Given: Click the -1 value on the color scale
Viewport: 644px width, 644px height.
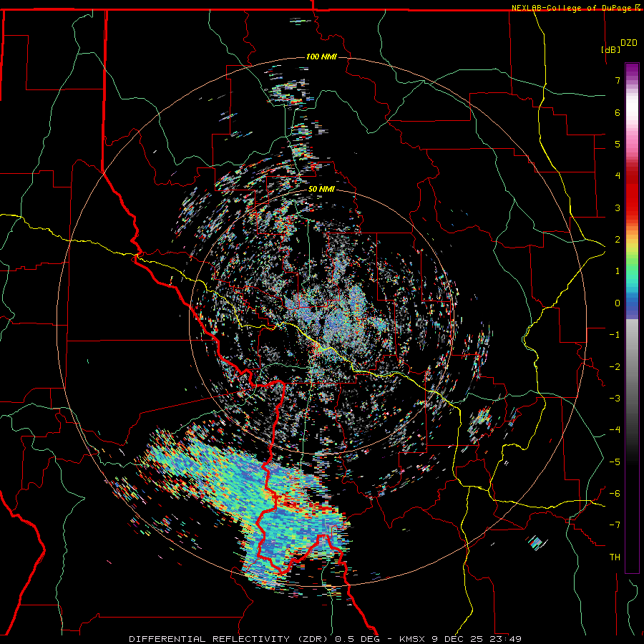Looking at the screenshot, I should [x=615, y=335].
